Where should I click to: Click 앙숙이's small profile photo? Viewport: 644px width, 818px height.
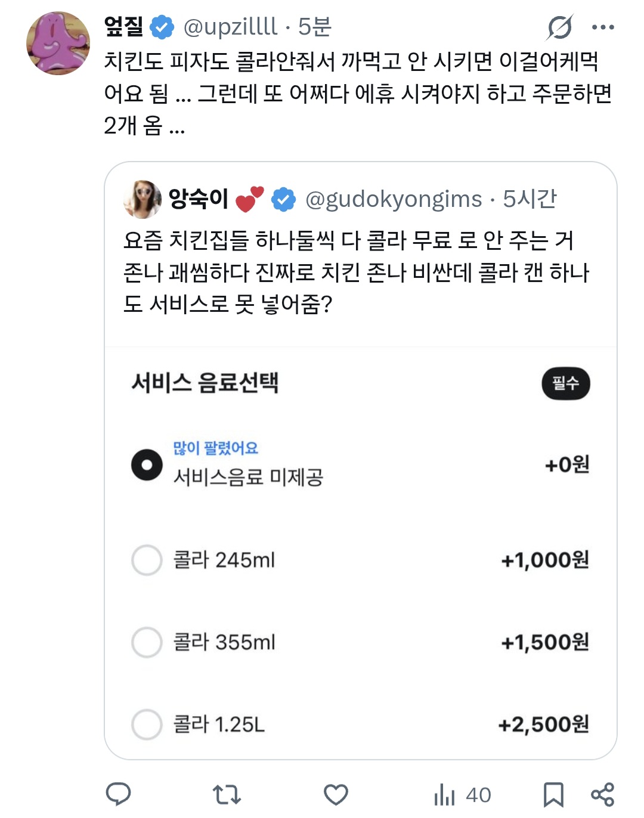[x=142, y=199]
